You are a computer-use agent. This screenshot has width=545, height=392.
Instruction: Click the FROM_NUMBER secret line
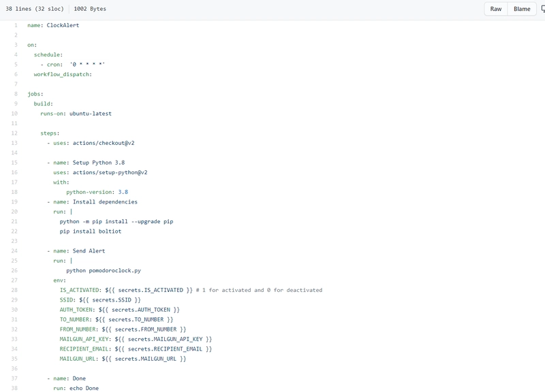[x=123, y=329]
